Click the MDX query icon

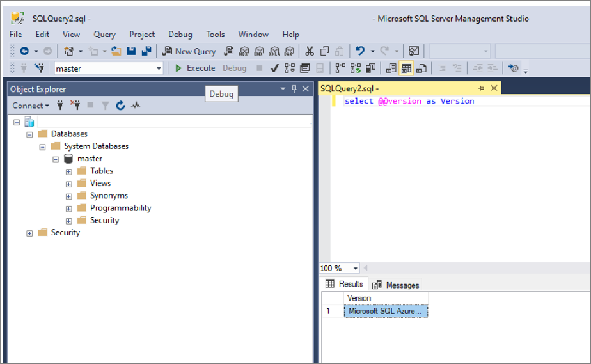point(244,51)
